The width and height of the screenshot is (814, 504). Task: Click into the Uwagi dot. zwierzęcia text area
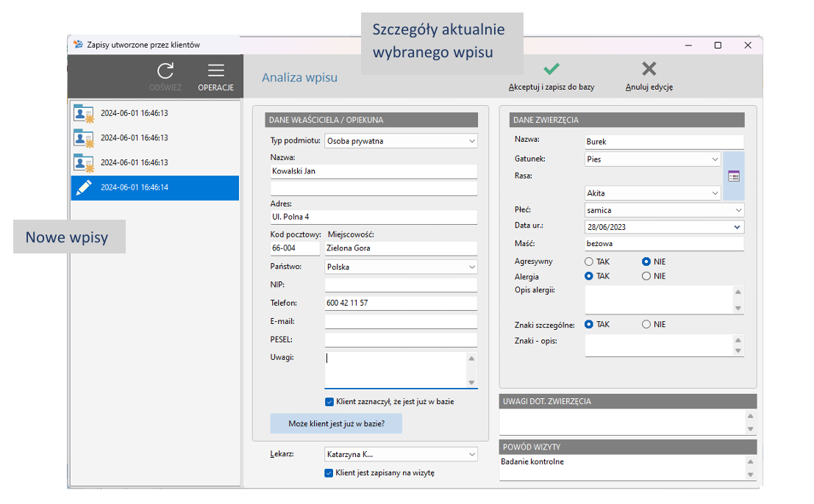click(622, 422)
